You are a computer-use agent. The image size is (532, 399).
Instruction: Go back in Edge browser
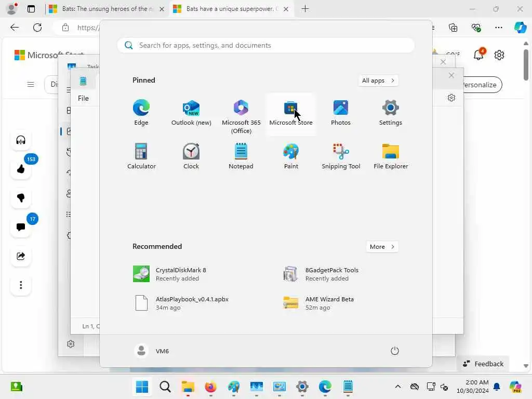[15, 28]
